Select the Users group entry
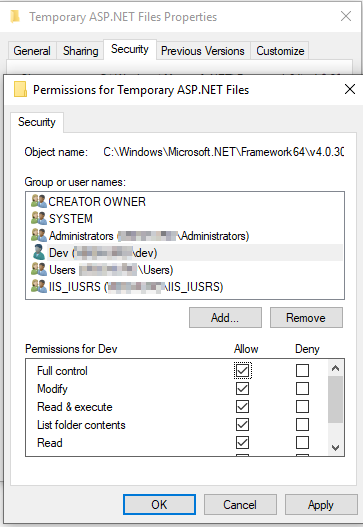 (185, 270)
